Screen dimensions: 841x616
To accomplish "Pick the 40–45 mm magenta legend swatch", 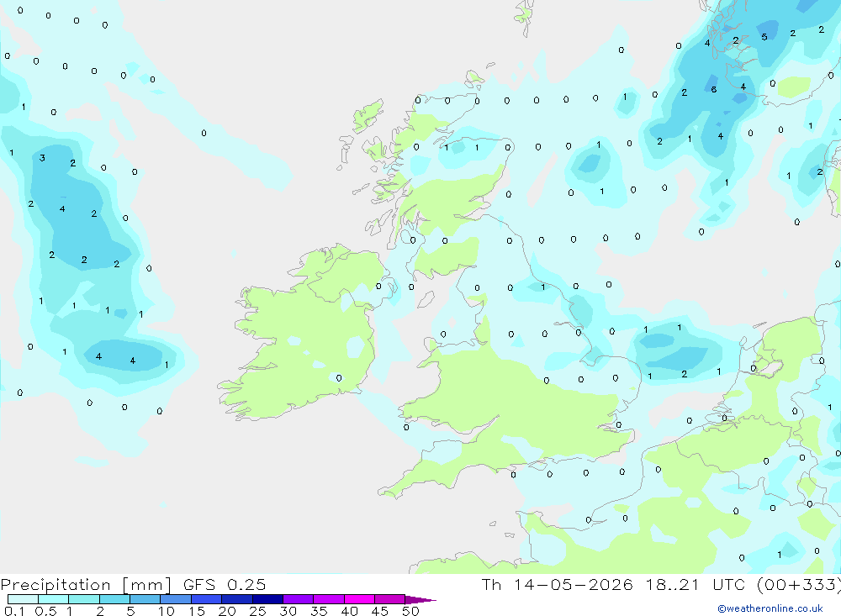I will 359,599.
